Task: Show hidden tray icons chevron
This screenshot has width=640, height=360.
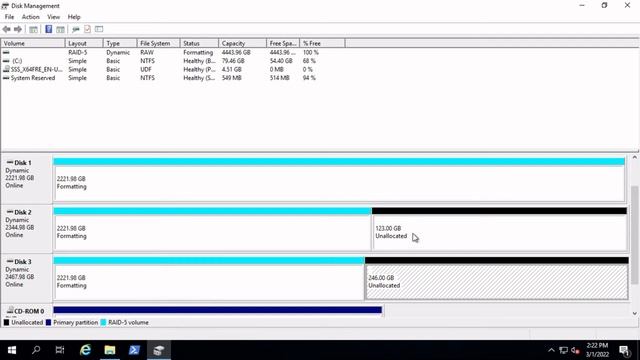Action: tap(551, 350)
